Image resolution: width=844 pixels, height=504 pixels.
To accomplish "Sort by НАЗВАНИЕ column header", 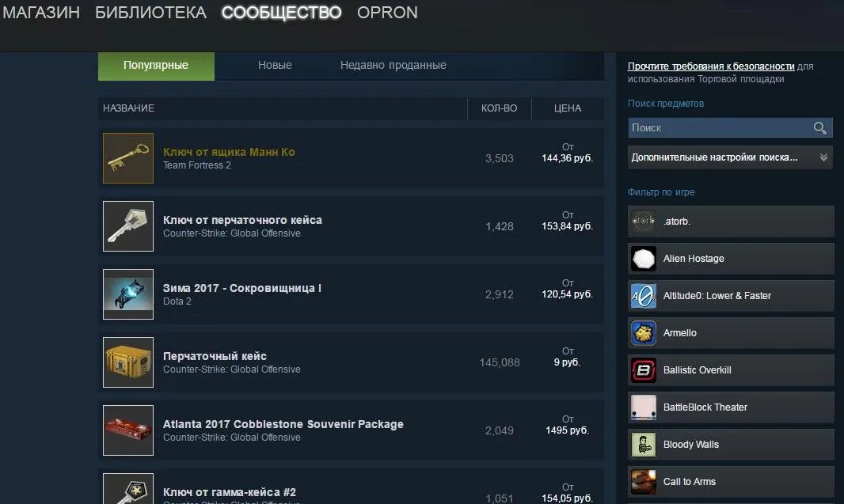I will pyautogui.click(x=128, y=108).
